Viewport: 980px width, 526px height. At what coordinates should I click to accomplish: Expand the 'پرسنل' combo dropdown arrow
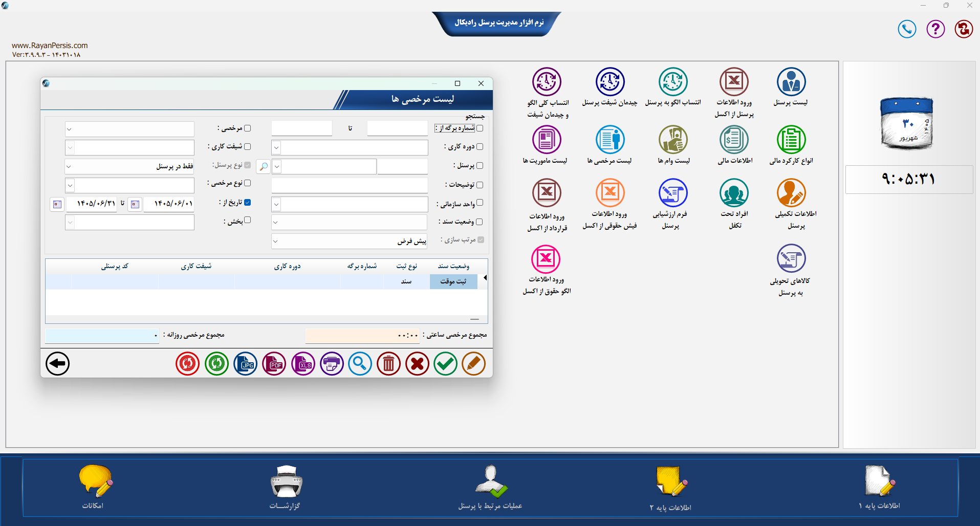tap(276, 167)
